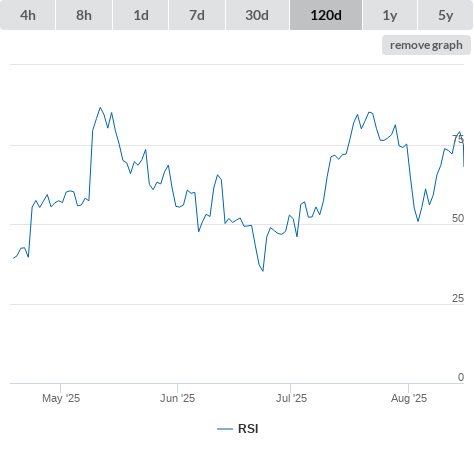The image size is (474, 455).
Task: Click the May '25 axis label
Action: tap(61, 398)
